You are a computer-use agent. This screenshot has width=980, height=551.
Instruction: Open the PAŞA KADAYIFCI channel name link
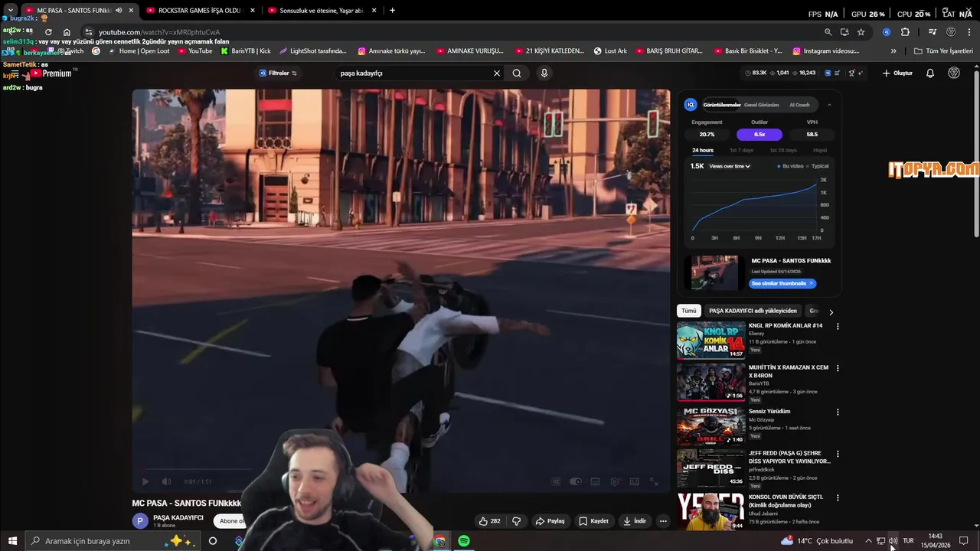click(178, 517)
